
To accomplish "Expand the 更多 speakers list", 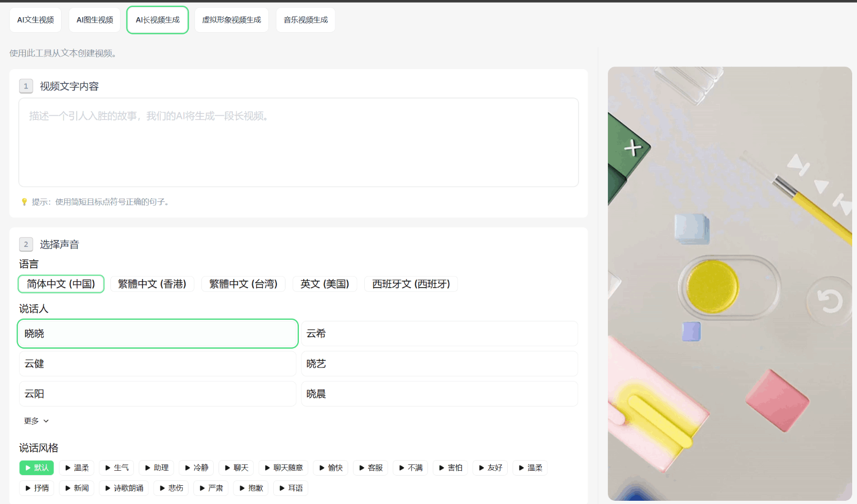I will coord(36,421).
